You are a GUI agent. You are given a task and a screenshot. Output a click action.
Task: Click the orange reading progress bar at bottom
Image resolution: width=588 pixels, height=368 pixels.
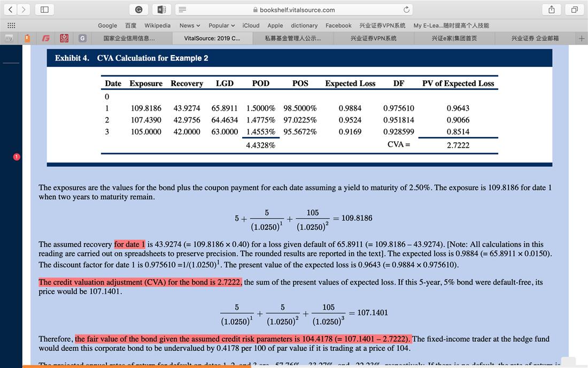136,366
